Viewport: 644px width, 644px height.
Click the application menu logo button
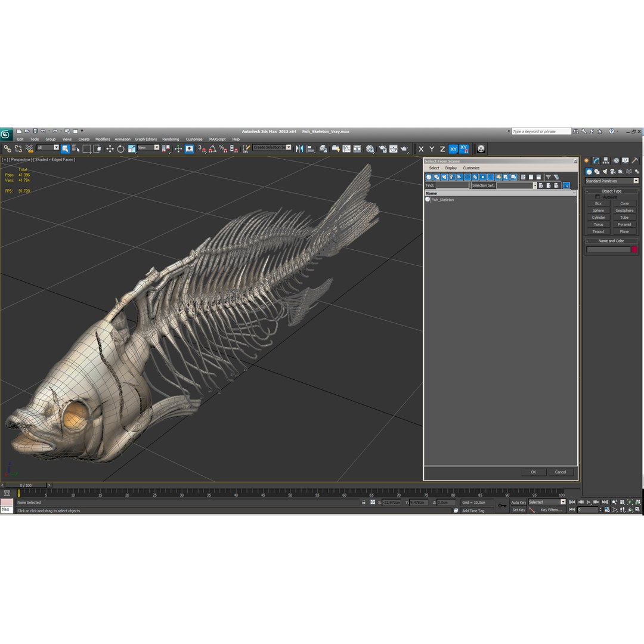(x=6, y=134)
